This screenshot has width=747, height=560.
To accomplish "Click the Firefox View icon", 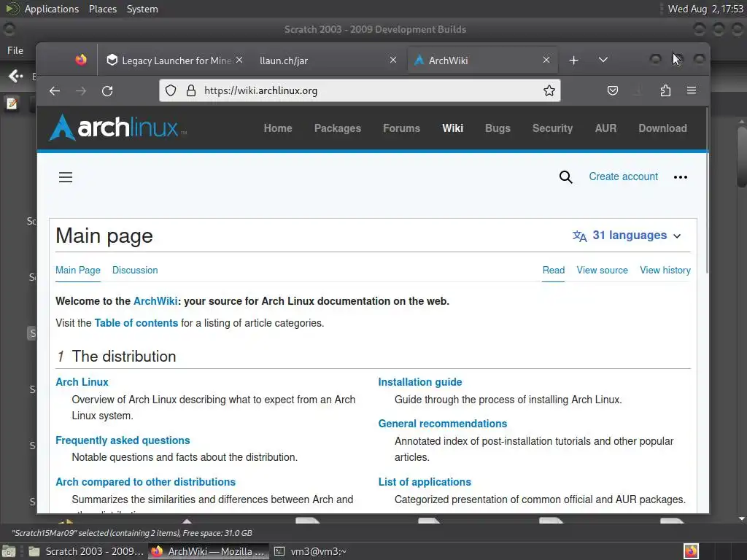I will click(x=81, y=60).
